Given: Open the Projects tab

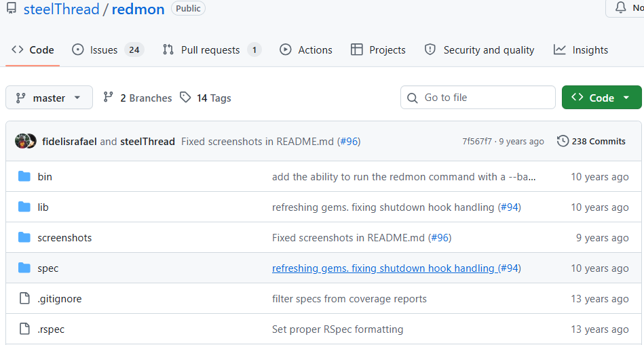Looking at the screenshot, I should coord(378,50).
